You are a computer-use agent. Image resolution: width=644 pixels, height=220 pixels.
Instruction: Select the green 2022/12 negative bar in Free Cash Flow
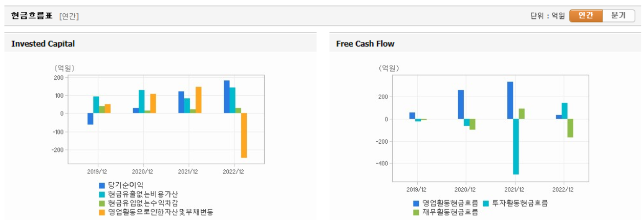(570, 128)
